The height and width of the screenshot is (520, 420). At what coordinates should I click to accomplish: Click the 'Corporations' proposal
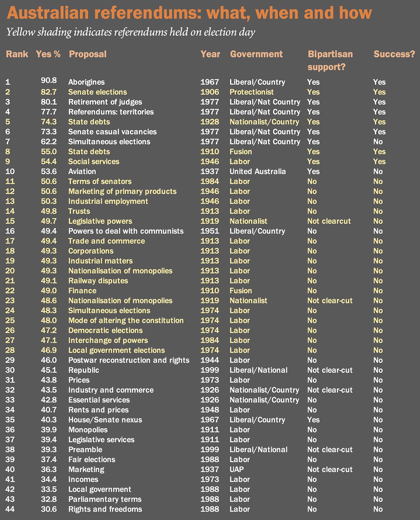pos(91,251)
